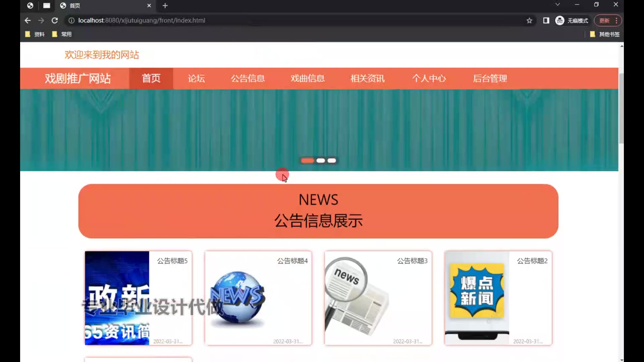644x362 pixels.
Task: Reload the page with refresh icon
Action: [55, 20]
